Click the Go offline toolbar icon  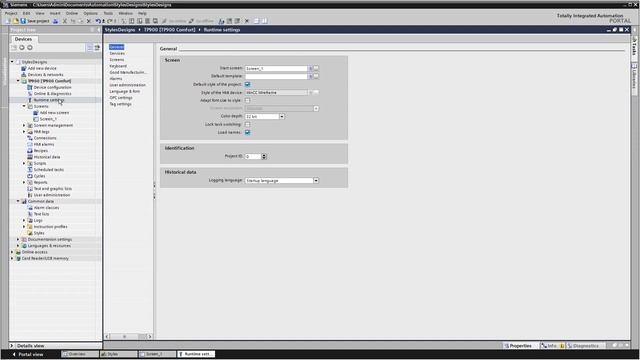click(x=201, y=21)
